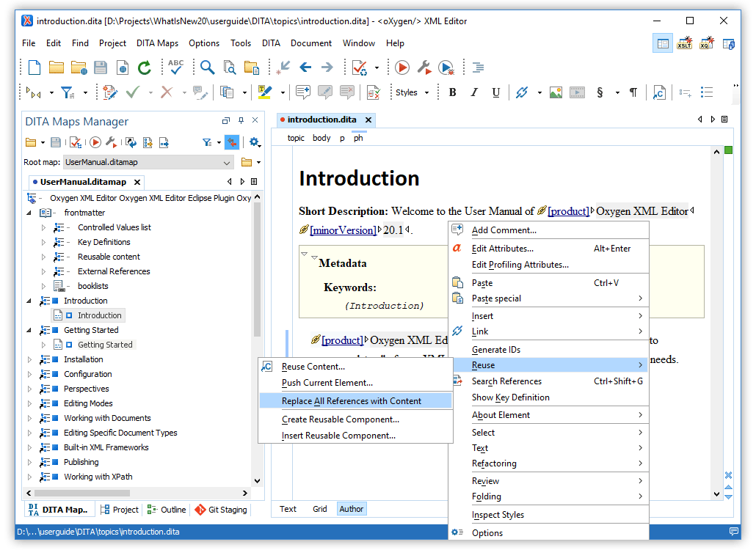Click the Reuse Content toolbar icon
The image size is (756, 550).
point(659,92)
